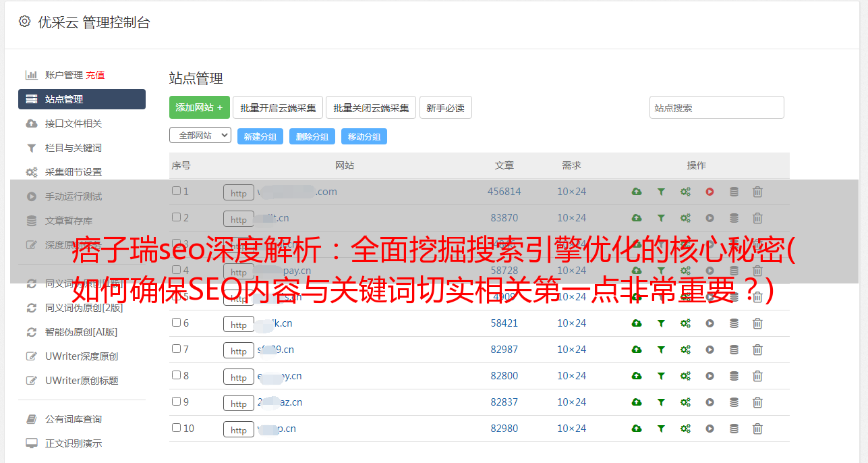The image size is (868, 463).
Task: Open 智能伪原创[AI版] sidebar item
Action: (x=82, y=332)
